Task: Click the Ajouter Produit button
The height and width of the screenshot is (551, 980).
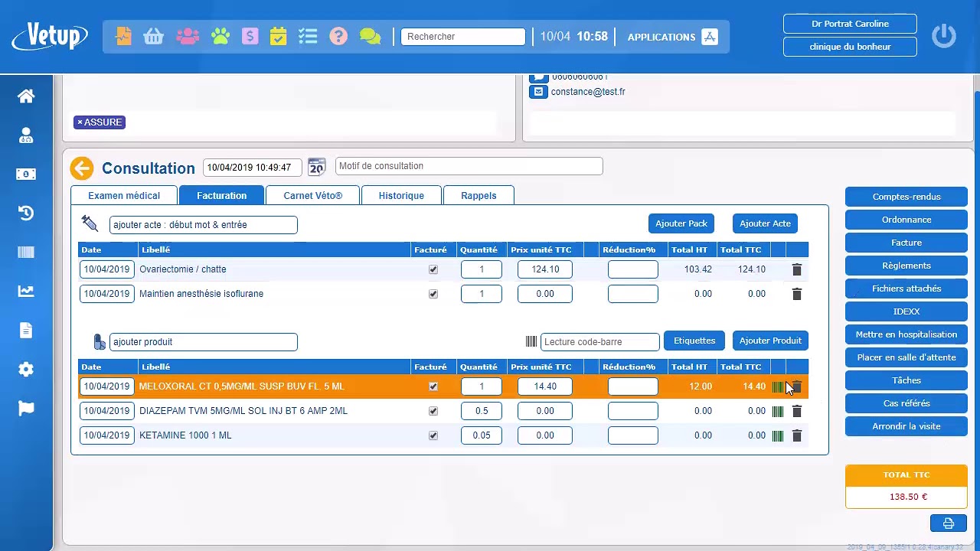Action: pyautogui.click(x=770, y=341)
